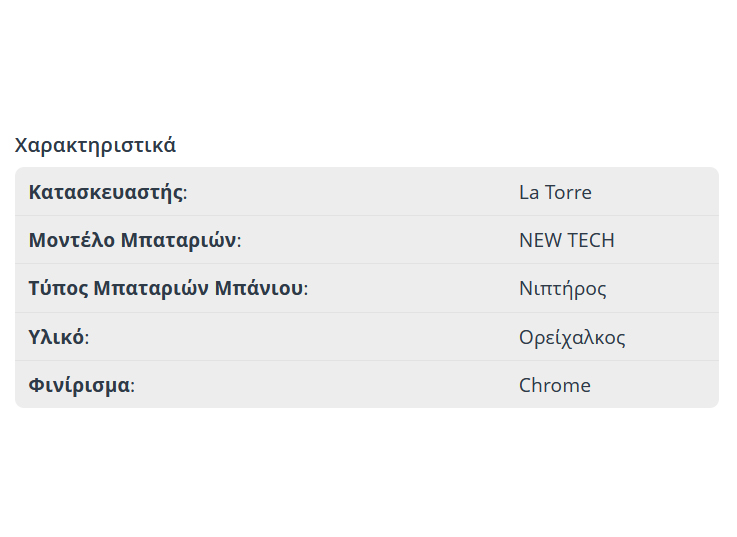
Task: Click the word Τύπος in the third row
Action: pyautogui.click(x=57, y=289)
